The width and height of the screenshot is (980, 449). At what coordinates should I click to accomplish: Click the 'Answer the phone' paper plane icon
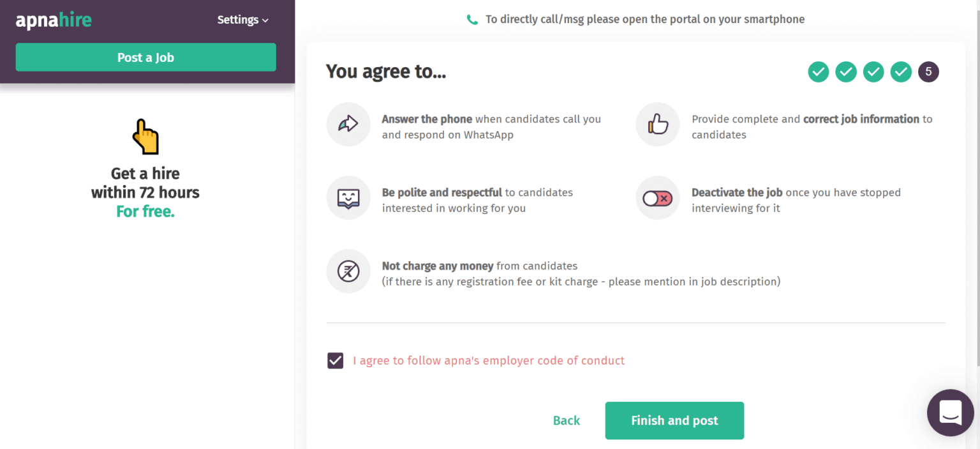tap(348, 124)
